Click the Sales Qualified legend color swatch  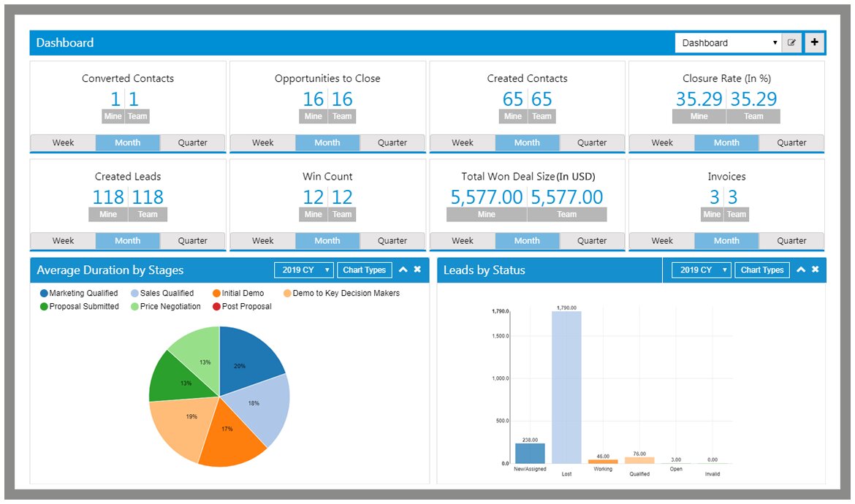point(134,294)
